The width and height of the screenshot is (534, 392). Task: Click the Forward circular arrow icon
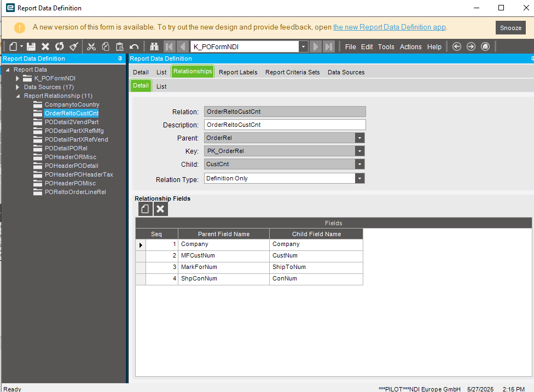click(471, 46)
